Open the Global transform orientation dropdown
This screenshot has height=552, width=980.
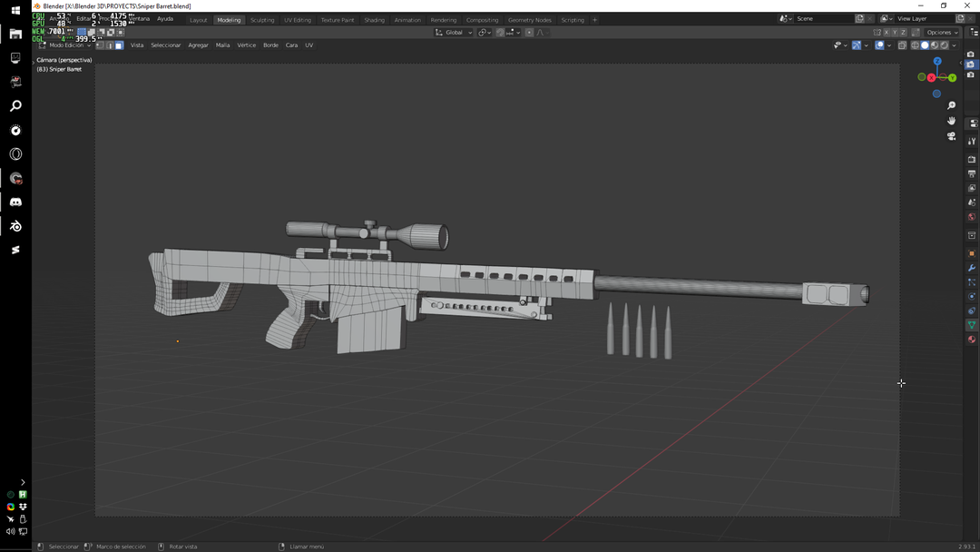coord(454,32)
